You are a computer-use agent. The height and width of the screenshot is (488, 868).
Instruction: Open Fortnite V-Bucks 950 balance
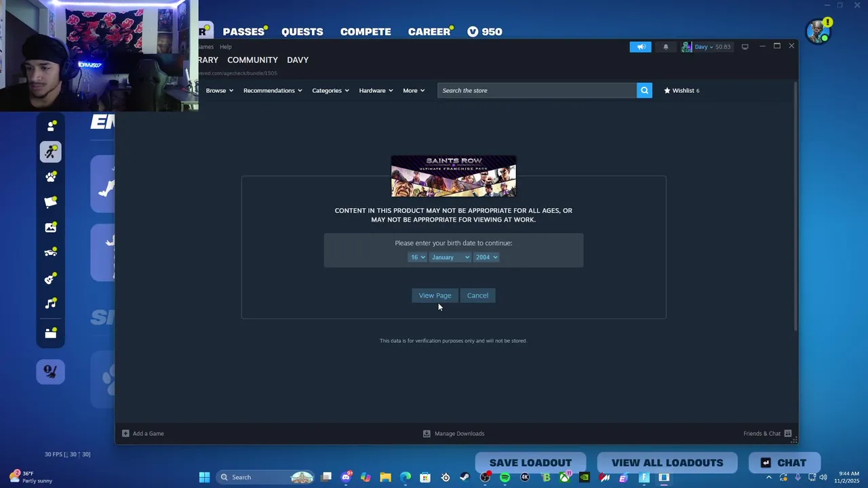pos(485,32)
